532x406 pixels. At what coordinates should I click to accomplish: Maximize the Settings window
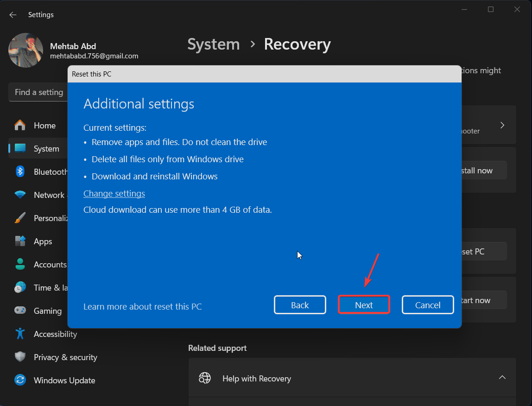(491, 10)
